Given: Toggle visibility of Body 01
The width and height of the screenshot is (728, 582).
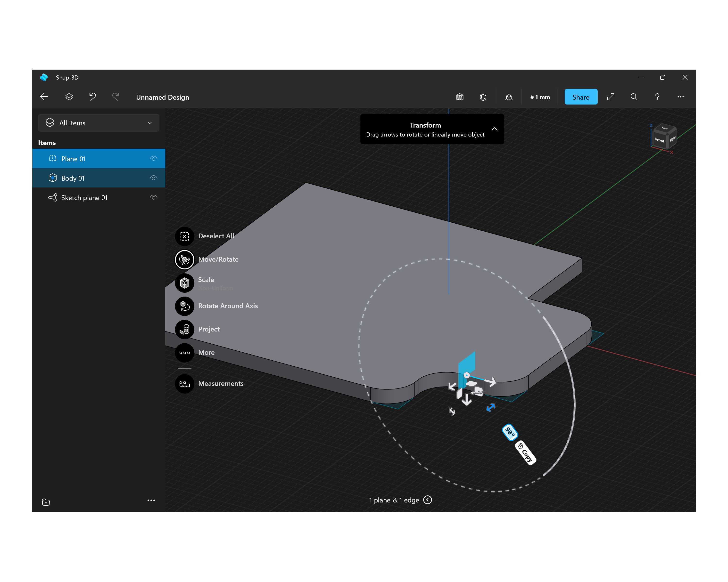Looking at the screenshot, I should (x=154, y=178).
